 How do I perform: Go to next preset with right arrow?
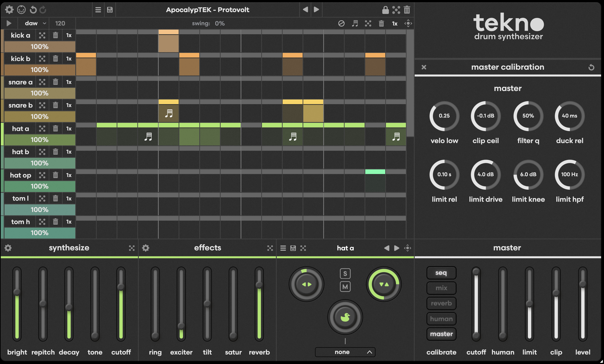point(316,10)
